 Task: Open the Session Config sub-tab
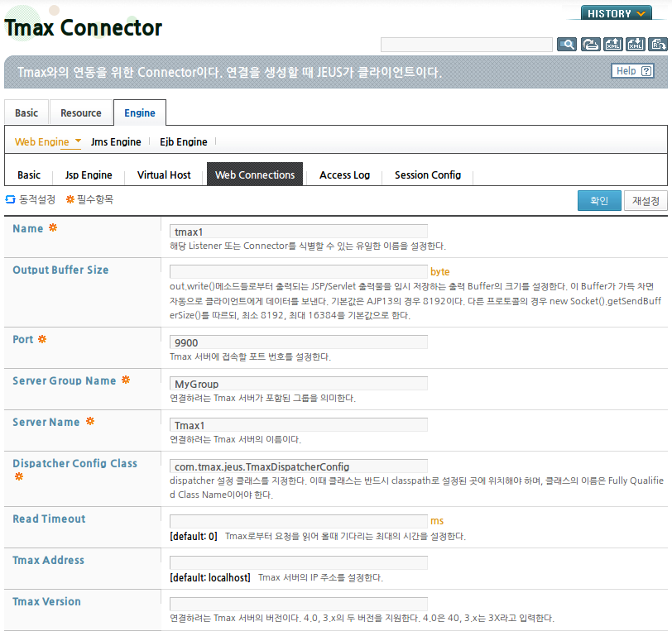[x=428, y=175]
